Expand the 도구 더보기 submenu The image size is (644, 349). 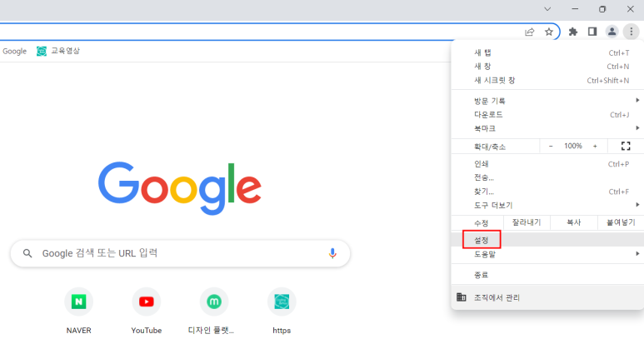(547, 205)
